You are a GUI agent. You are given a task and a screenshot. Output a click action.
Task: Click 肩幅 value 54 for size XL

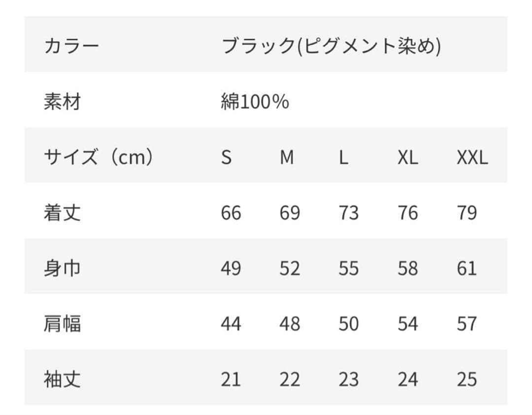click(x=408, y=324)
